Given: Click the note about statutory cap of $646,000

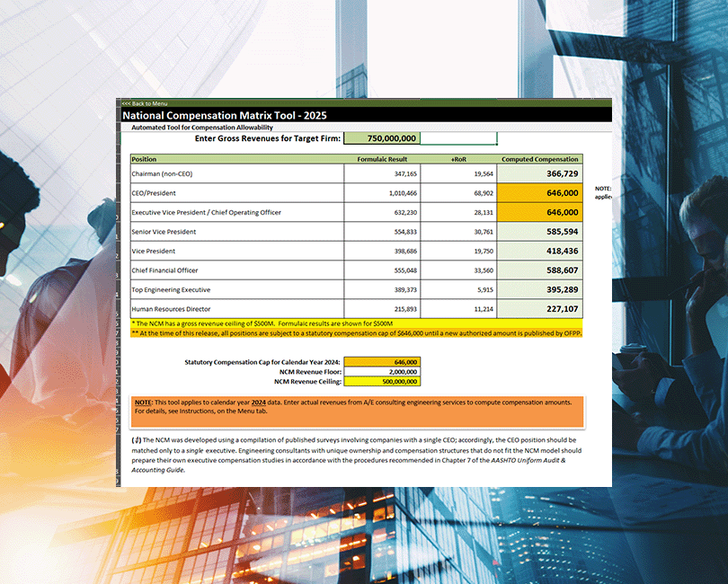Looking at the screenshot, I should pyautogui.click(x=356, y=333).
